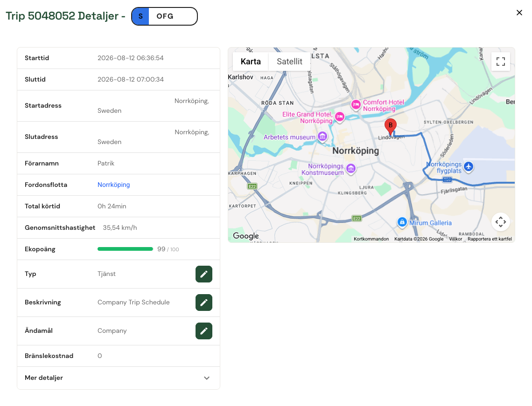Viewport: 532px width, 406px height.
Task: Edit the Ändamål field pencil icon
Action: coord(203,331)
